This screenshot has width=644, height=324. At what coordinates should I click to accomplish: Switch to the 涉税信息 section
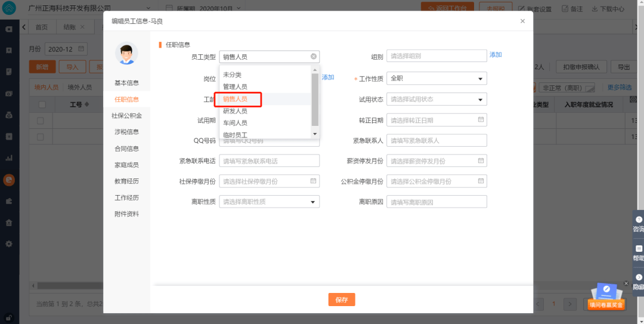tap(126, 132)
